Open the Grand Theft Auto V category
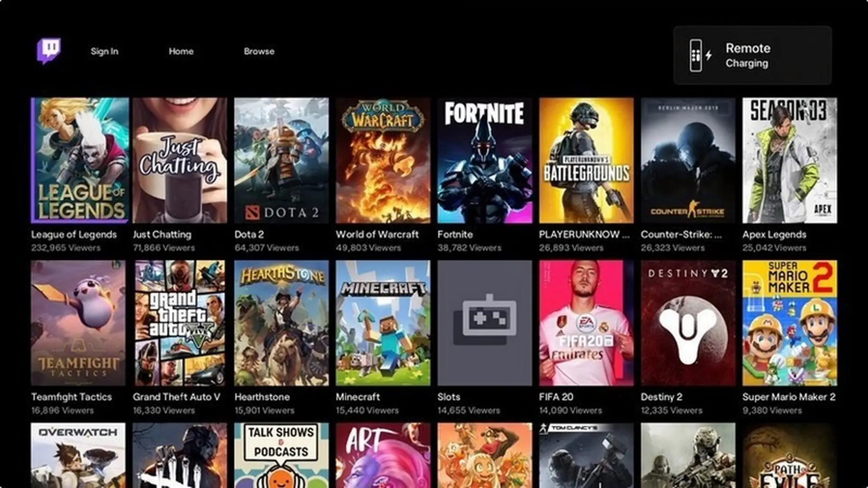Image resolution: width=868 pixels, height=488 pixels. pos(179,323)
